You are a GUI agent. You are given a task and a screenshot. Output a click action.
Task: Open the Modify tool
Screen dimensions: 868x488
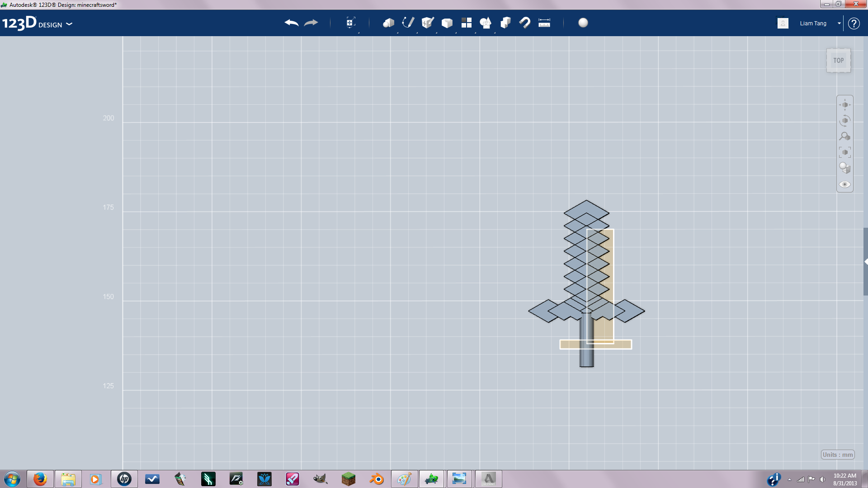click(447, 23)
